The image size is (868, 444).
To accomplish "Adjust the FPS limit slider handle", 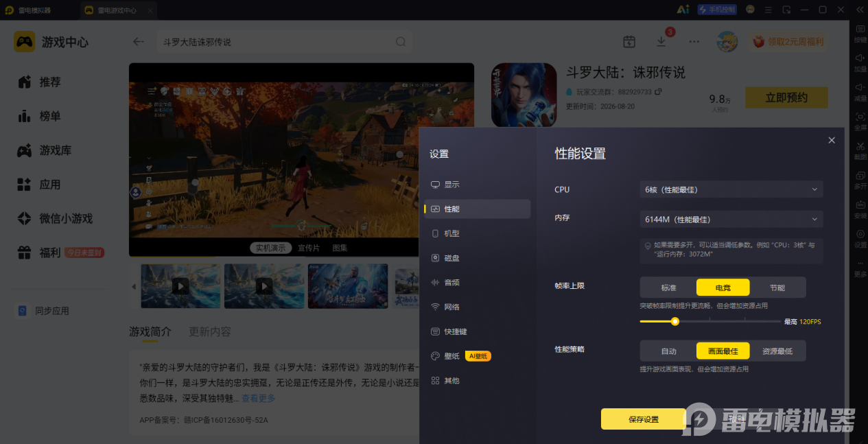I will (675, 321).
